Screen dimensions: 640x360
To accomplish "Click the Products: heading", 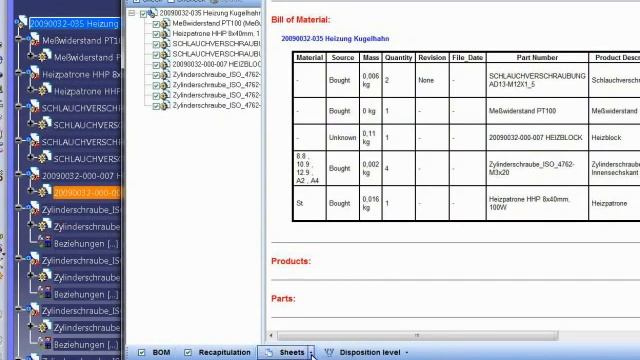I will click(x=291, y=261).
